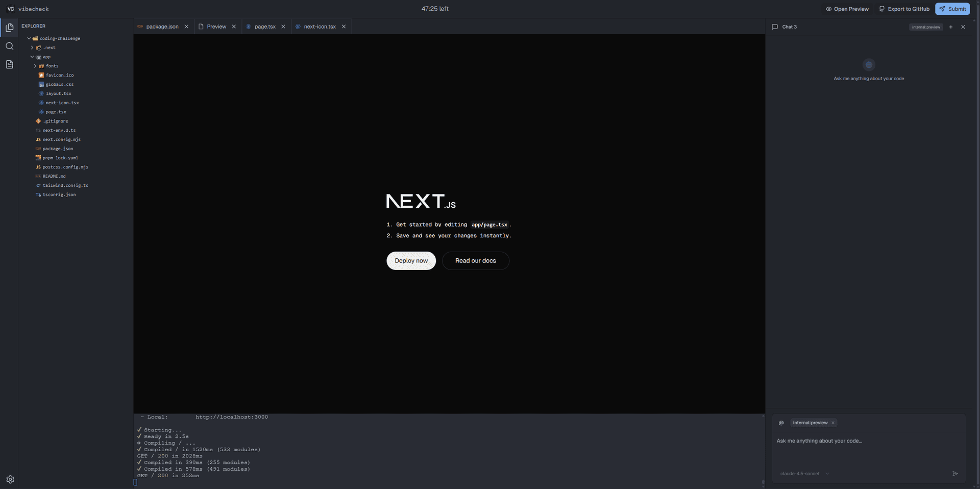Open layout.tsx in the Explorer tree

point(59,93)
